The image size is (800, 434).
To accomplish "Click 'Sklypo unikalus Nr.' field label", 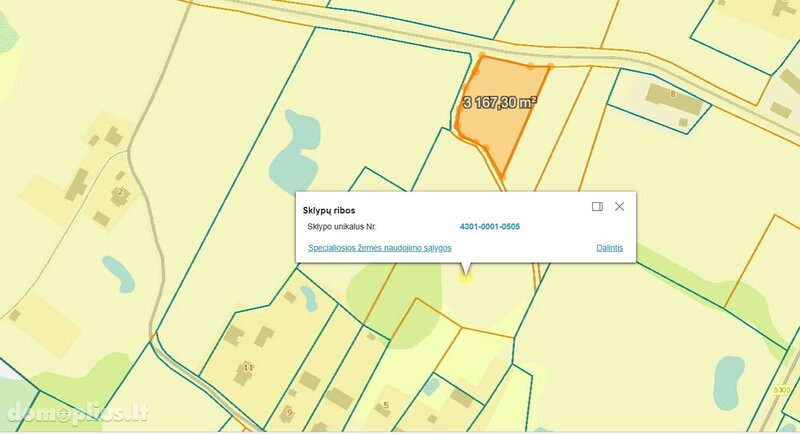I will 342,226.
